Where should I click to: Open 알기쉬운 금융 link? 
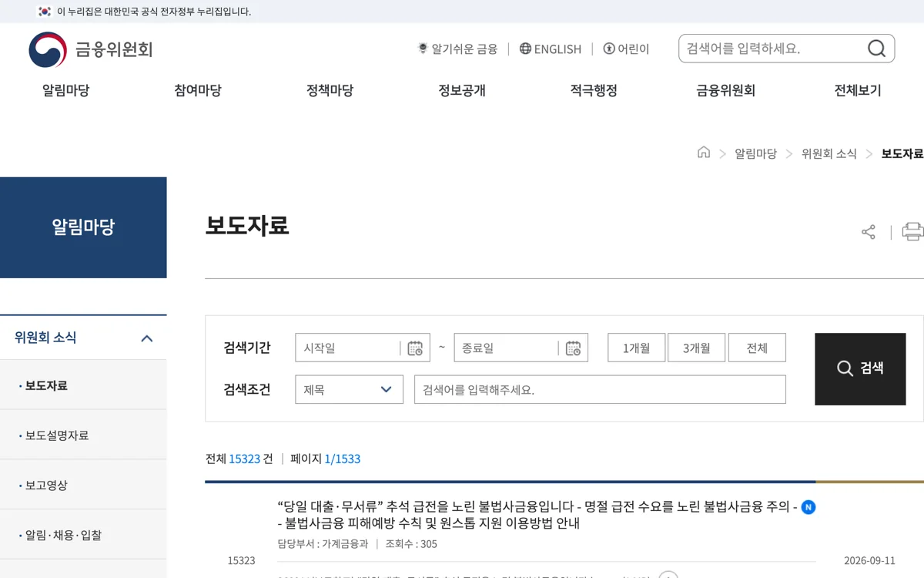(457, 49)
